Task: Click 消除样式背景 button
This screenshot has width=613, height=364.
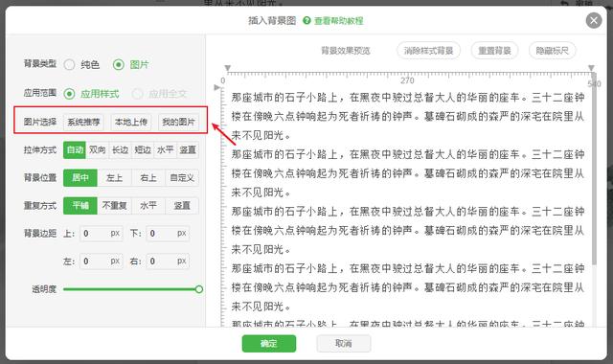Action: coord(428,51)
